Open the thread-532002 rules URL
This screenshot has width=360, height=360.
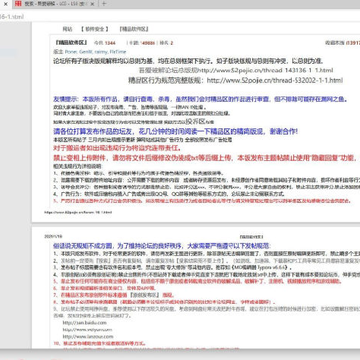tap(275, 80)
